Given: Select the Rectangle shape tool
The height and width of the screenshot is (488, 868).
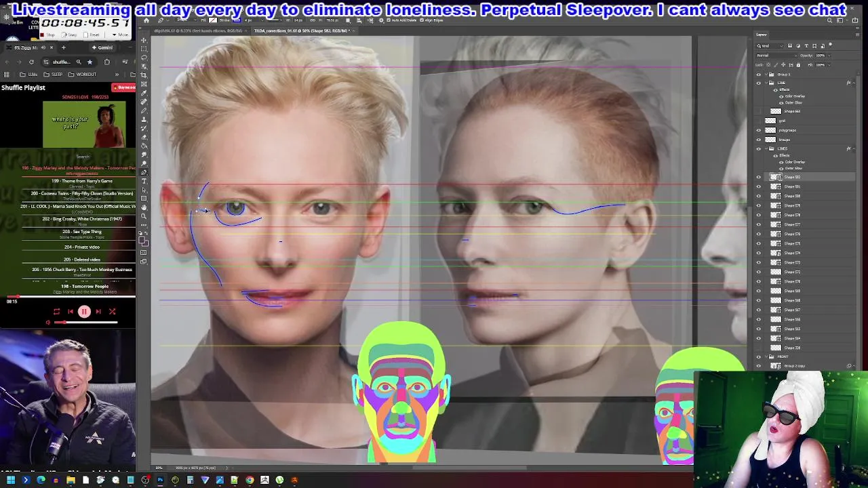Looking at the screenshot, I should coord(144,199).
